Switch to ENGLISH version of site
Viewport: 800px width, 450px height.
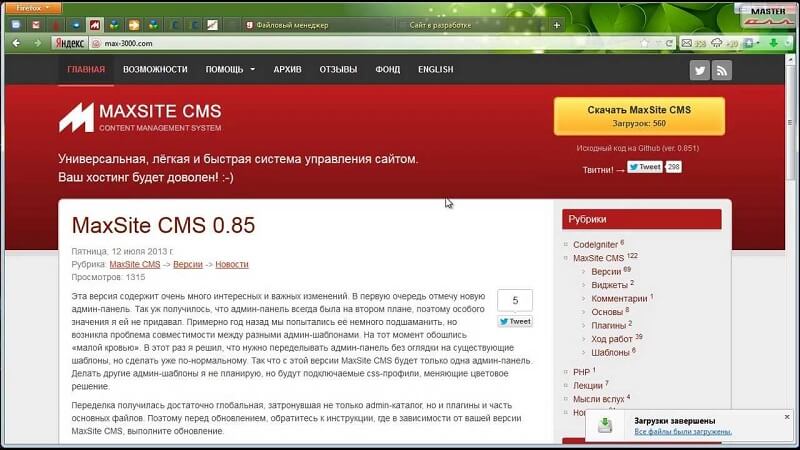coord(435,69)
